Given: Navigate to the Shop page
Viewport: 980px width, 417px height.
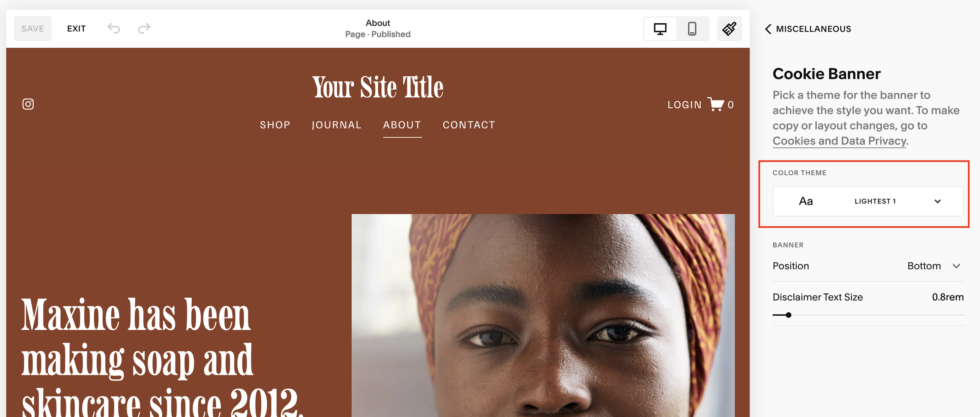Looking at the screenshot, I should (x=275, y=125).
